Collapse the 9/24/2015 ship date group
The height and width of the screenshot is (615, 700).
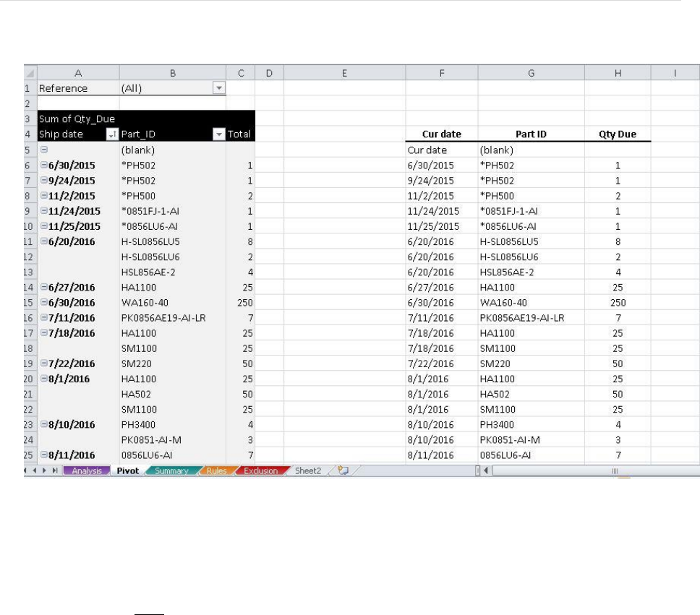tap(43, 180)
